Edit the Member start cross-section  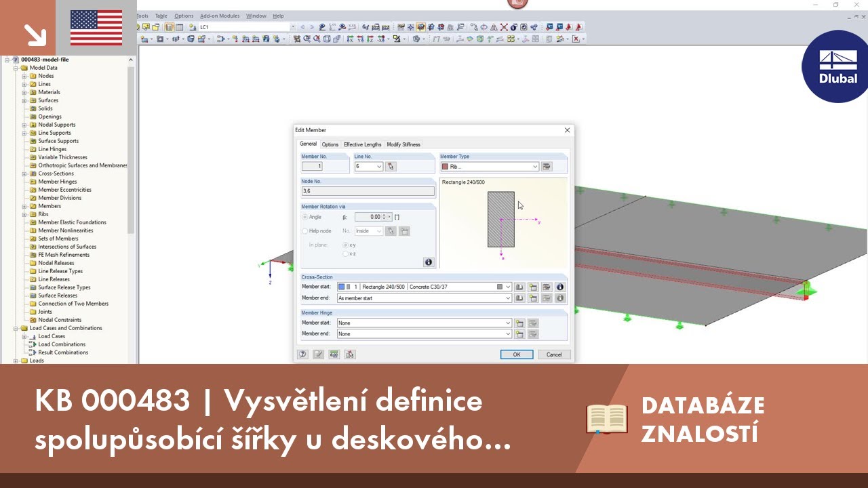pyautogui.click(x=547, y=287)
